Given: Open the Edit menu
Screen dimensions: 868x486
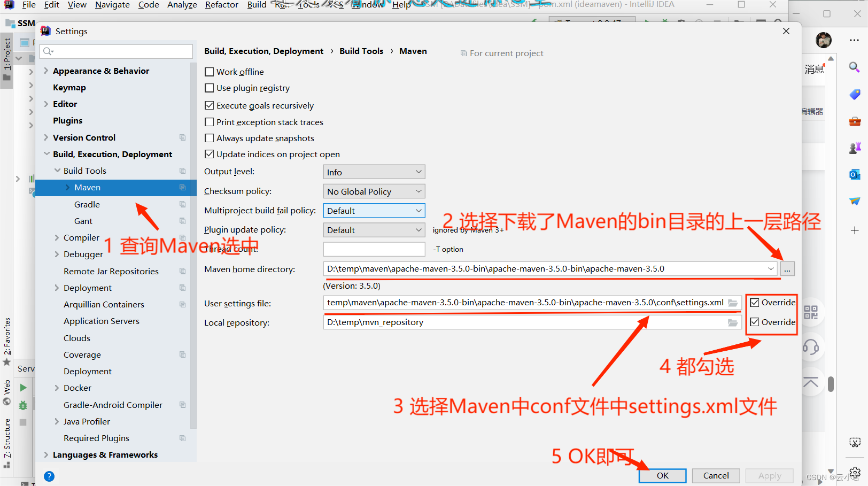Looking at the screenshot, I should (x=52, y=5).
